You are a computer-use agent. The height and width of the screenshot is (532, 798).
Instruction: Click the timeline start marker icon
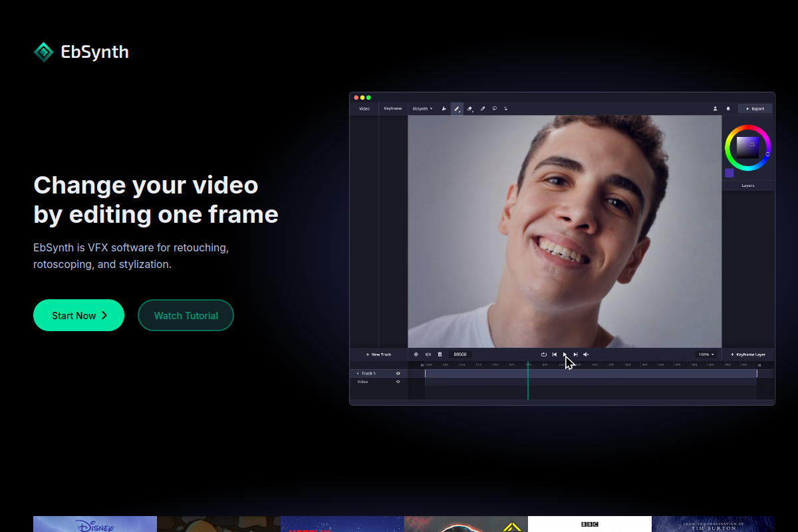[x=422, y=365]
